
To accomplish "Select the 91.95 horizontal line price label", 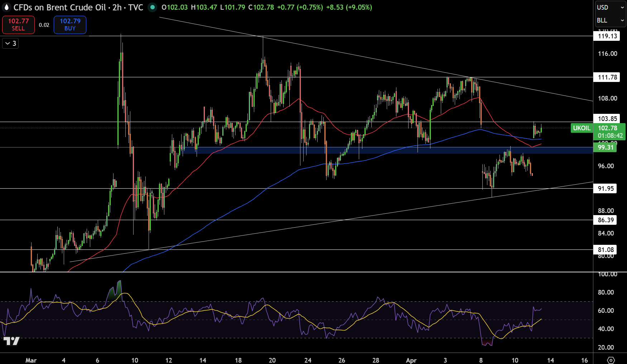I will (x=605, y=188).
